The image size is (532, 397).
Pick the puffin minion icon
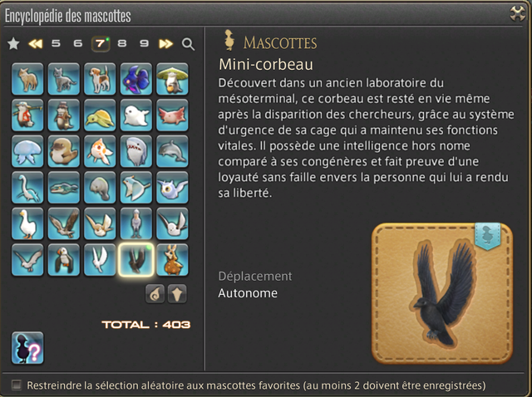click(64, 260)
